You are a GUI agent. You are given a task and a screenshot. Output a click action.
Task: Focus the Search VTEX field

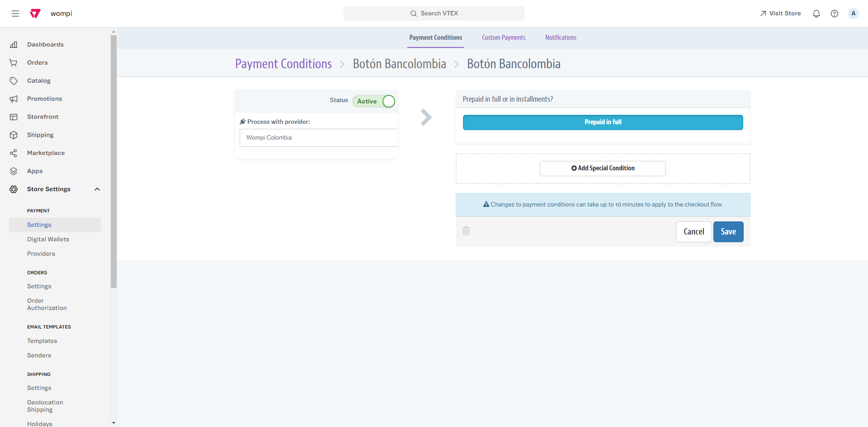pyautogui.click(x=434, y=14)
